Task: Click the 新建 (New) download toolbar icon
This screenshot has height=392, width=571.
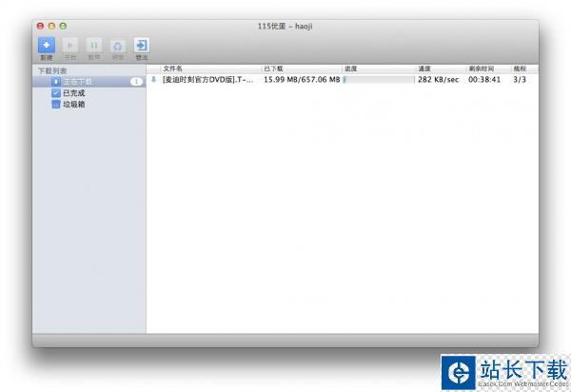Action: coord(47,45)
